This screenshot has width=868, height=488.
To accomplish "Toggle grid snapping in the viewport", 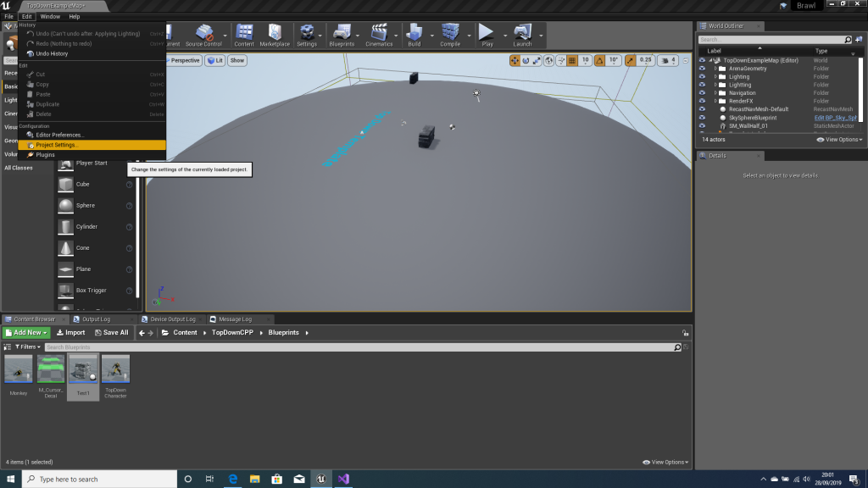I will click(x=572, y=60).
